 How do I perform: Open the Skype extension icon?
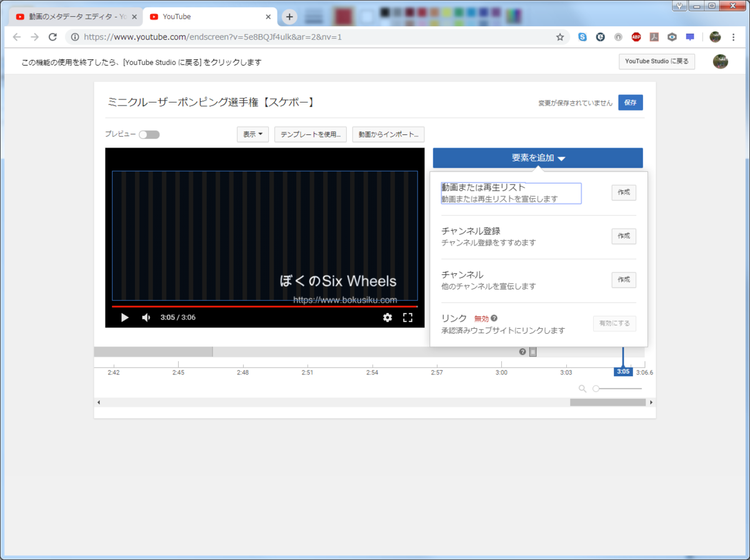582,37
